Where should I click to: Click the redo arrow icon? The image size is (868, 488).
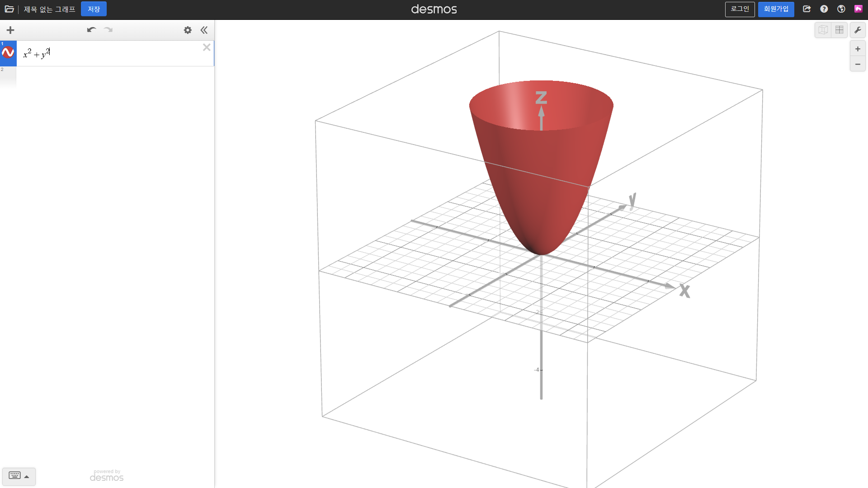point(108,30)
